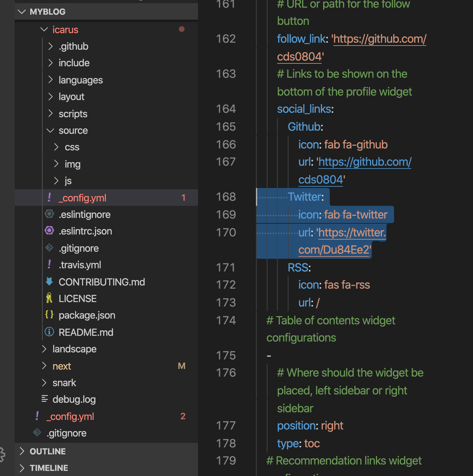Open _config.yml inside the icarus folder

(82, 198)
